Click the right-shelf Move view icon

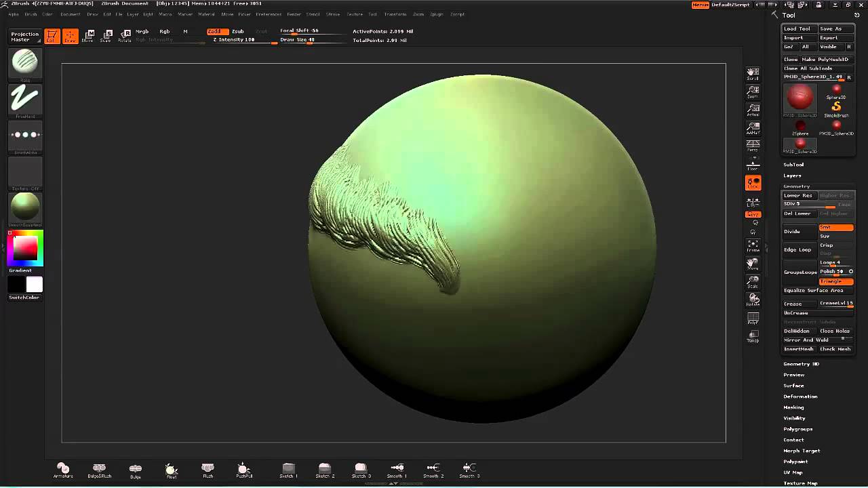pyautogui.click(x=753, y=264)
